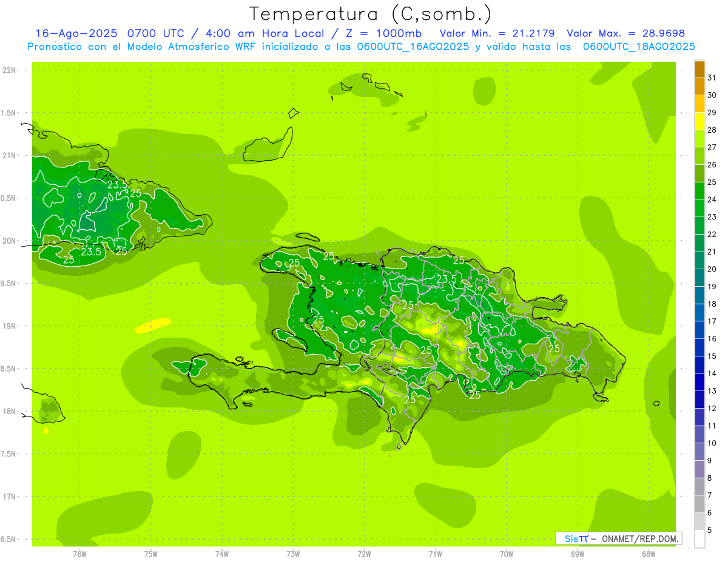The image size is (728, 562).
Task: Click the 'ONAMET/REP.DOM.' credit label
Action: [x=640, y=538]
